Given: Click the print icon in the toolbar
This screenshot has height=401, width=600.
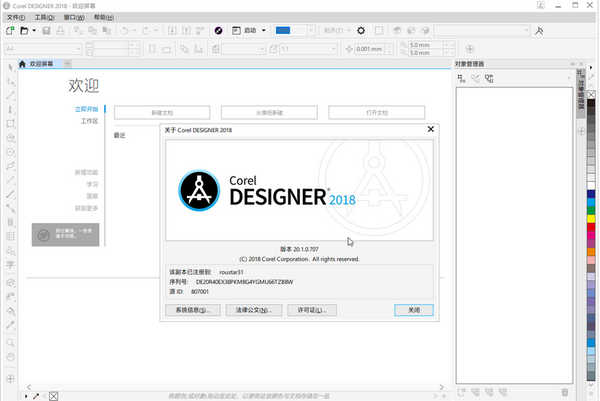Looking at the screenshot, I should coord(60,31).
